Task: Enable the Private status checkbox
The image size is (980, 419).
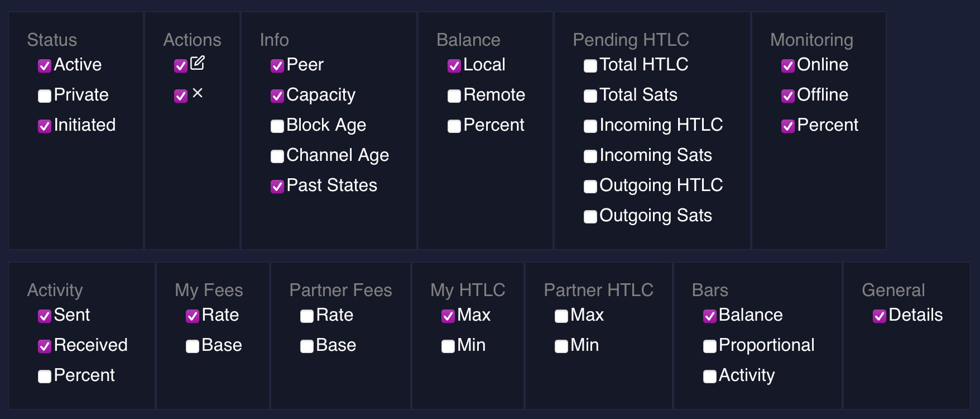Action: [x=45, y=96]
